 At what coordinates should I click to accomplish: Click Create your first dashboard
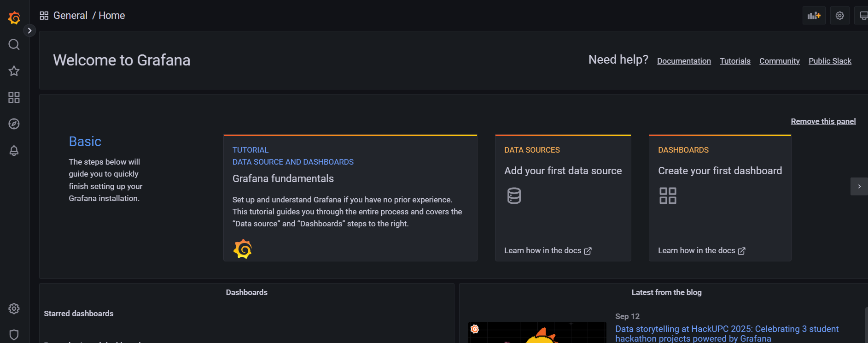720,171
